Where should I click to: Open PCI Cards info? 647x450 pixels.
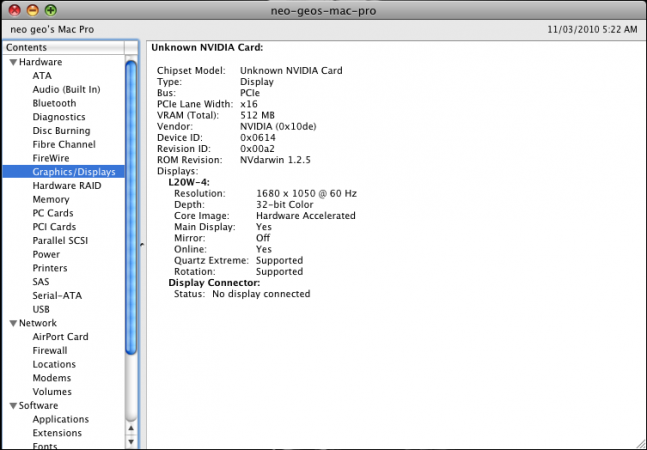tap(54, 227)
